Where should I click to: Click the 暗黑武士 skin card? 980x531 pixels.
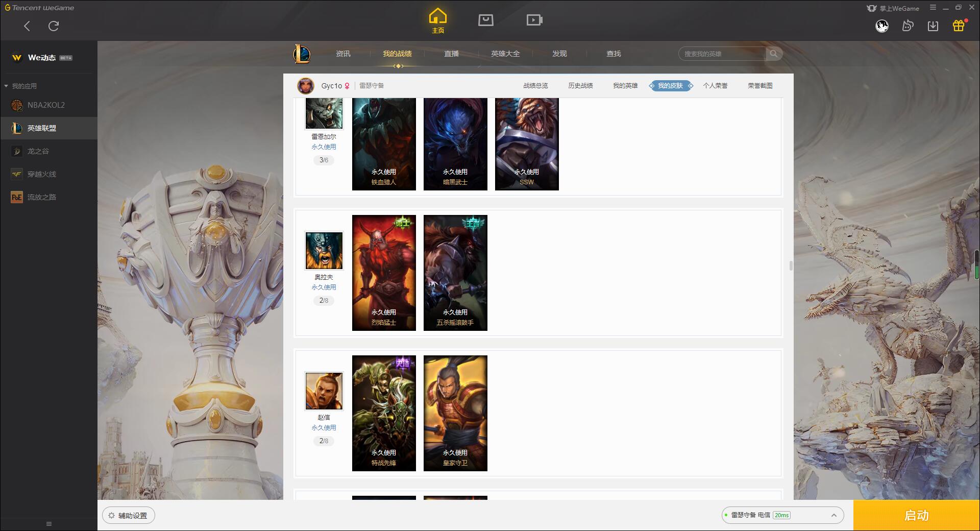(455, 144)
